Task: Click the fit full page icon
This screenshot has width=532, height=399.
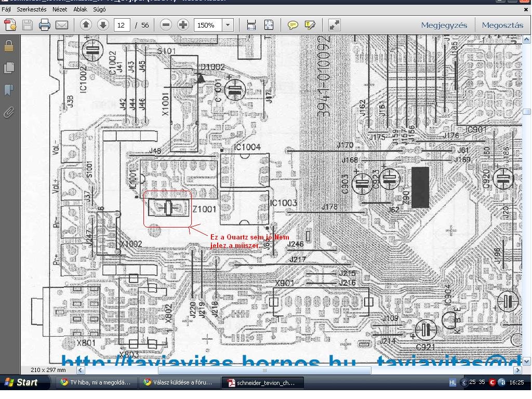Action: click(269, 25)
